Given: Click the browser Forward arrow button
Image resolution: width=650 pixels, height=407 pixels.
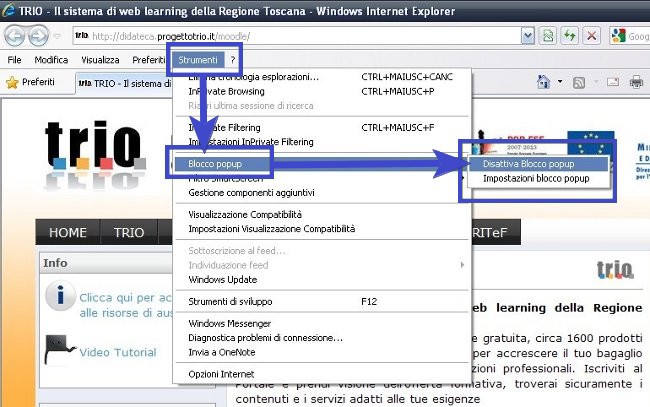Looking at the screenshot, I should 38,36.
